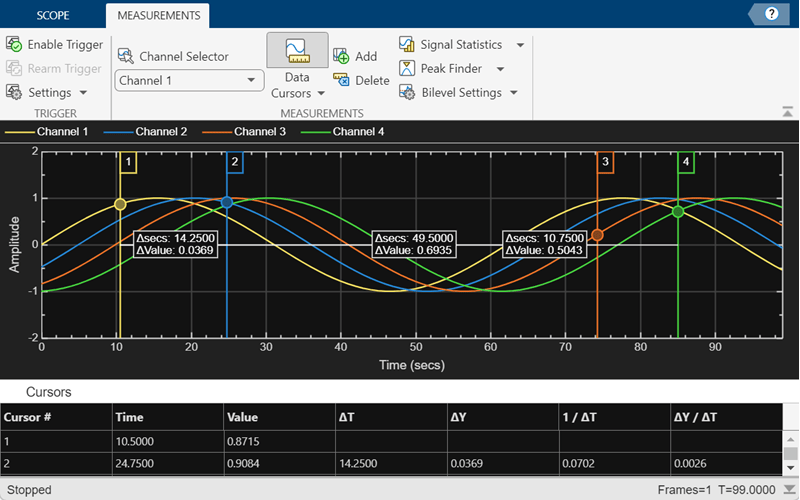
Task: Toggle the Data Cursors button
Action: (297, 50)
